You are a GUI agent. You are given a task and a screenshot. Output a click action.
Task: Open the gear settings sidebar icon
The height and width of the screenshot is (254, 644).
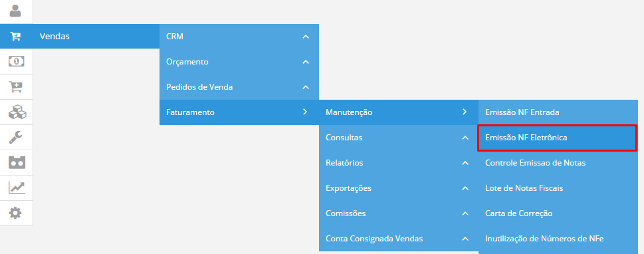coord(16,213)
